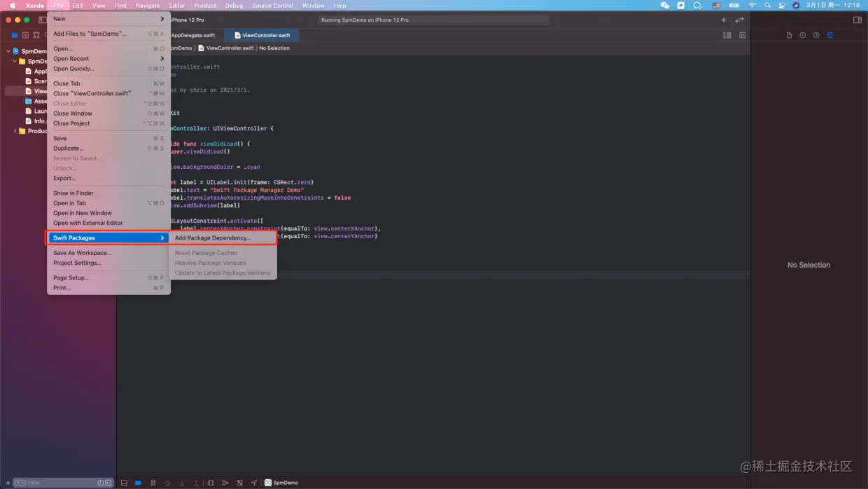Expand the New submenu
The image size is (868, 489).
pyautogui.click(x=108, y=19)
